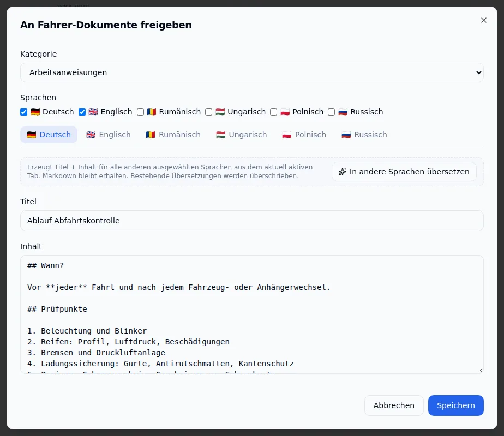Uncheck the Deutsch language checkbox

coord(24,112)
